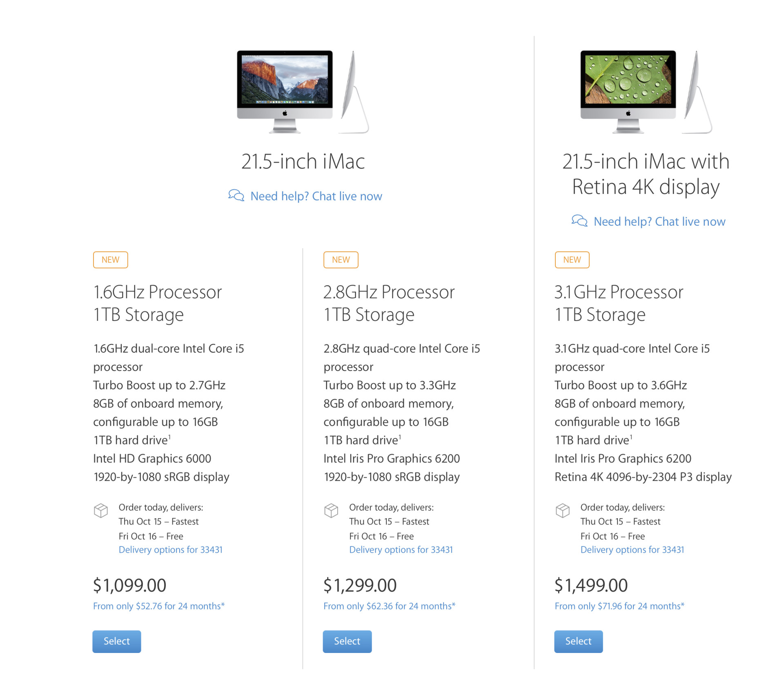Open delivery options for 2.8GHz model
This screenshot has height=684, width=784.
coord(401,550)
